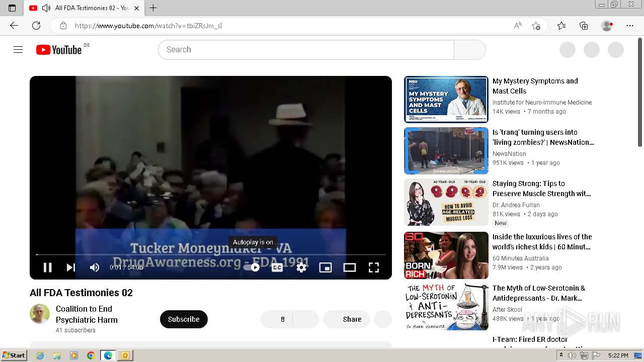644x362 pixels.
Task: Open Windows Media Player taskbar icon
Action: (74, 355)
